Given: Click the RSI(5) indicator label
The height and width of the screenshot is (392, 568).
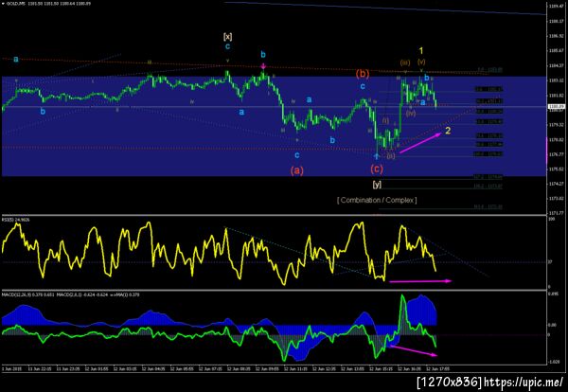Looking at the screenshot, I should click(x=16, y=220).
